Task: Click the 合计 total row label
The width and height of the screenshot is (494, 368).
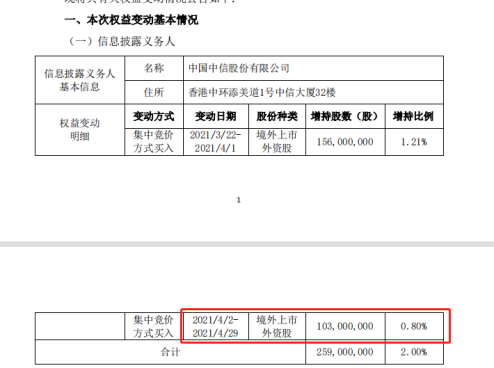Action: point(170,352)
